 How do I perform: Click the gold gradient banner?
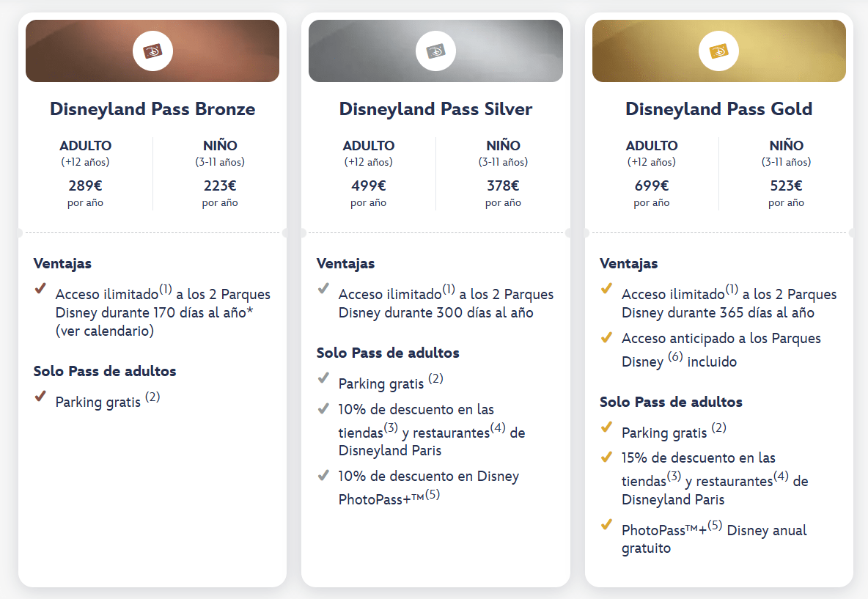(792, 51)
